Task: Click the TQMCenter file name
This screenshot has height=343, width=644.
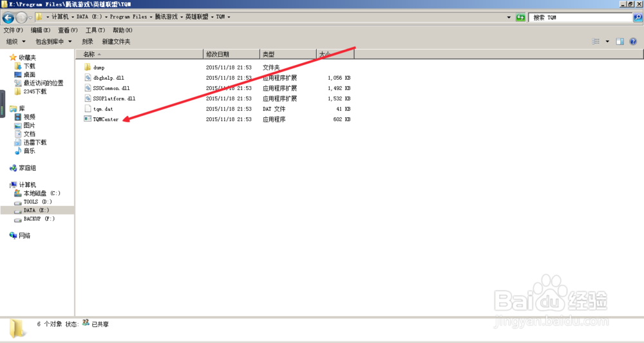Action: click(106, 120)
